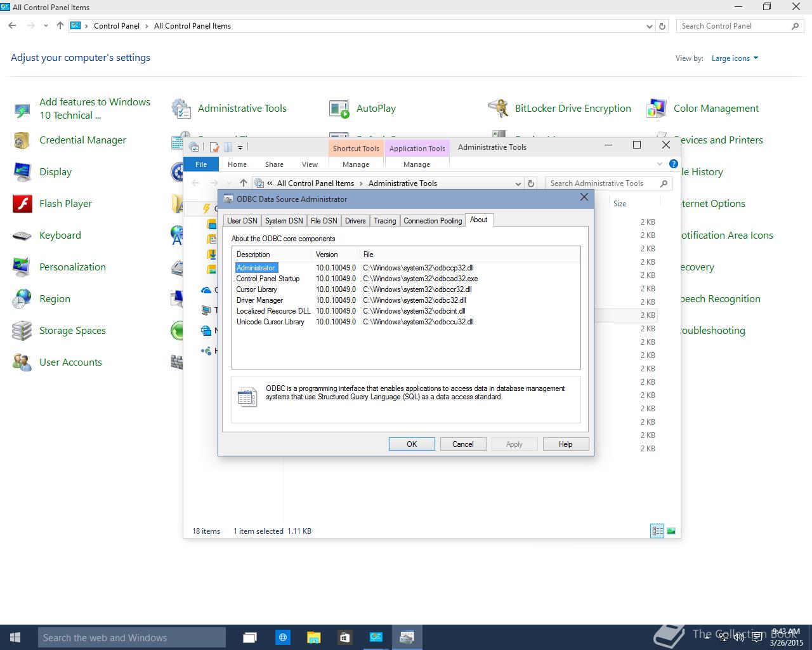Switch to the System DSN tab

pos(284,221)
